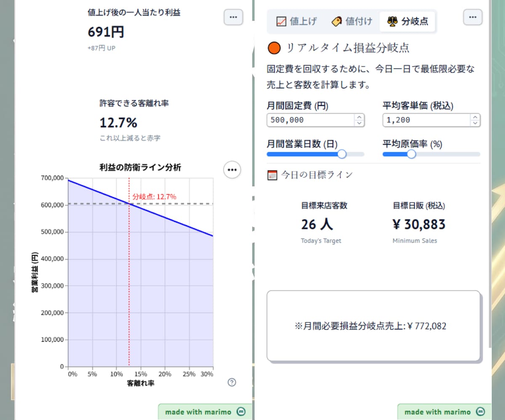Click the 値上げ後の一人当たり利益 label
Viewport: 505px width, 420px height.
pos(134,13)
